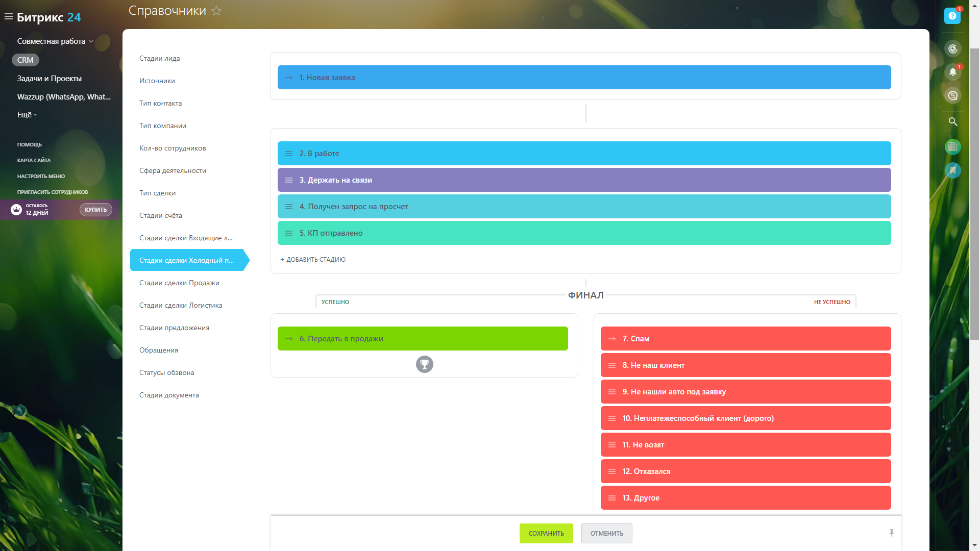Add page to favorites with star icon
This screenshot has width=980, height=551.
tap(216, 11)
